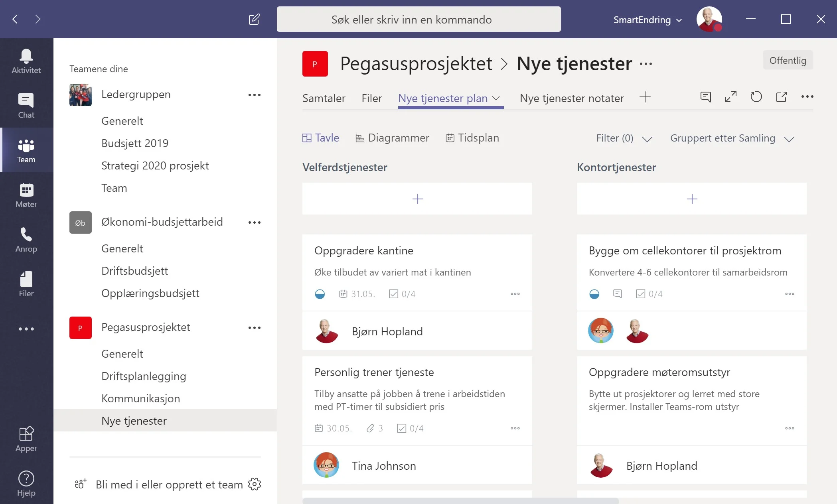Image resolution: width=837 pixels, height=504 pixels.
Task: Collapse the Ledergruppen team
Action: pyautogui.click(x=136, y=94)
